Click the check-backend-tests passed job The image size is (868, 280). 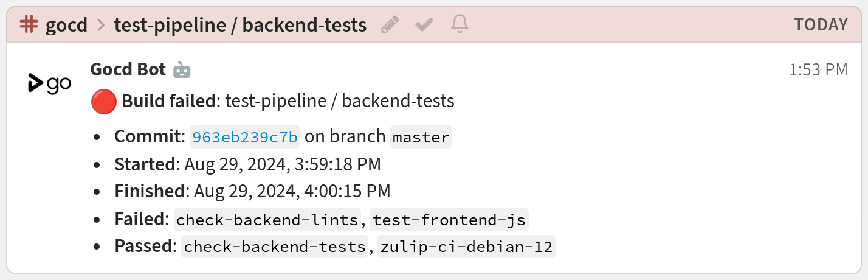tap(275, 247)
